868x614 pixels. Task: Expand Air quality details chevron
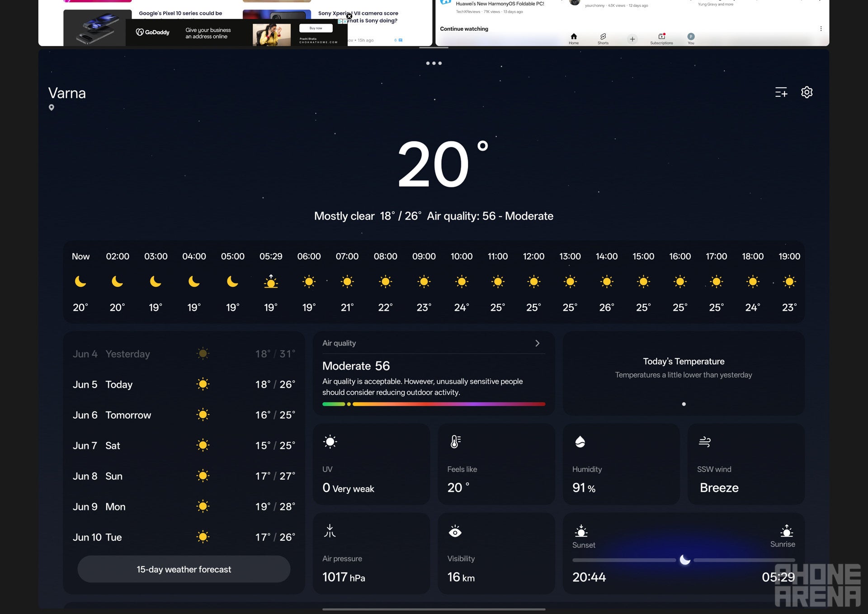pos(537,343)
